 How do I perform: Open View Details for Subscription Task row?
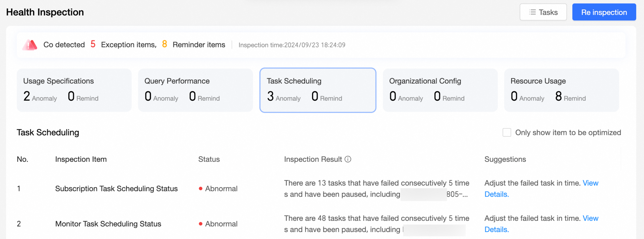pyautogui.click(x=541, y=188)
